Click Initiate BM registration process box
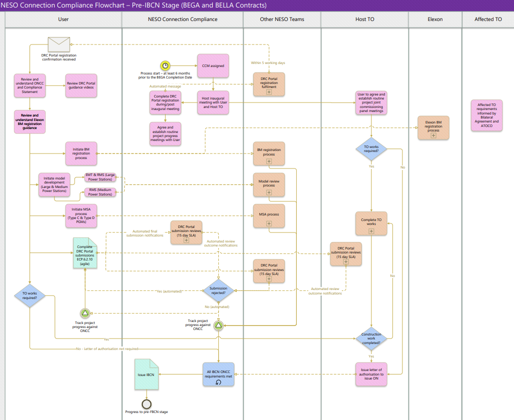The width and height of the screenshot is (514, 420). click(81, 153)
